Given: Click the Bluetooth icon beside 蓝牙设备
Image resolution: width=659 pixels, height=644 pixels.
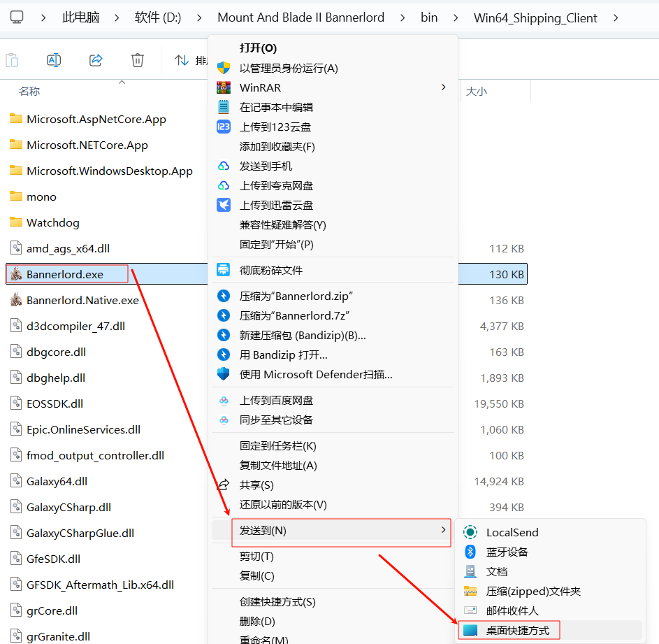Looking at the screenshot, I should coord(470,552).
